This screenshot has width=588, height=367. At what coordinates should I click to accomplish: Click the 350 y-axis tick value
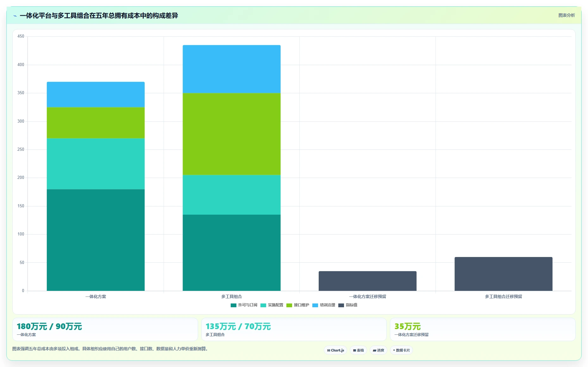[x=21, y=93]
